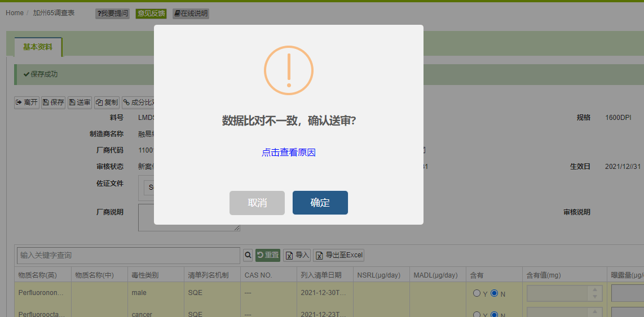Export table with 导出至Excel button
This screenshot has height=317, width=644.
(338, 255)
